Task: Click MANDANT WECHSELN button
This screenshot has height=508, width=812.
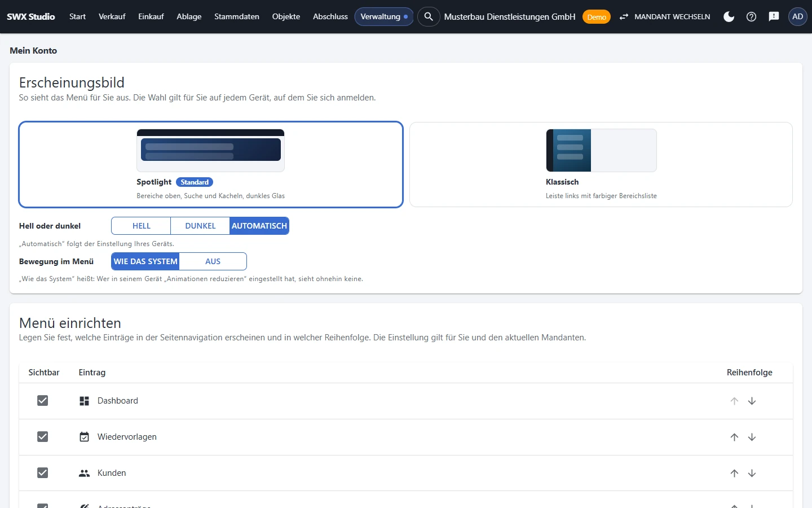Action: coord(665,16)
